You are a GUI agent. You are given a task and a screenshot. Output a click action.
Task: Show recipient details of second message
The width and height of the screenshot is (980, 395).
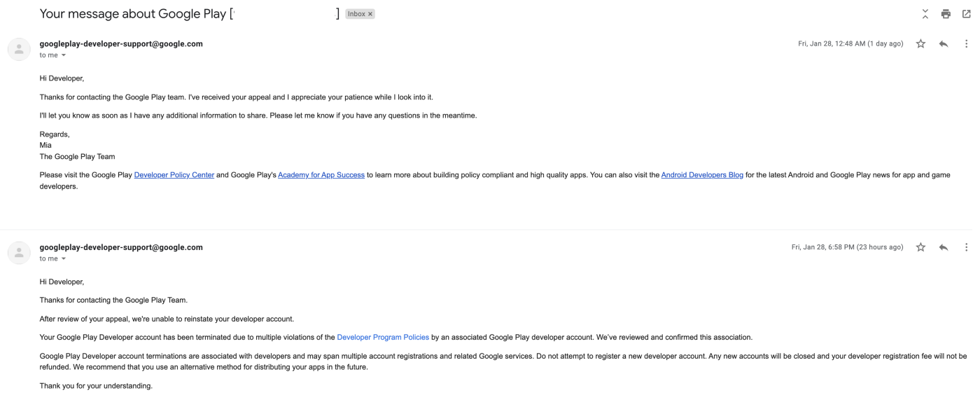click(x=64, y=259)
